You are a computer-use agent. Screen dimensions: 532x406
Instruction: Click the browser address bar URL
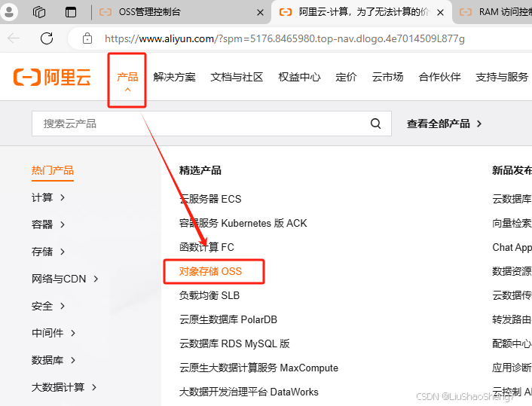[285, 38]
